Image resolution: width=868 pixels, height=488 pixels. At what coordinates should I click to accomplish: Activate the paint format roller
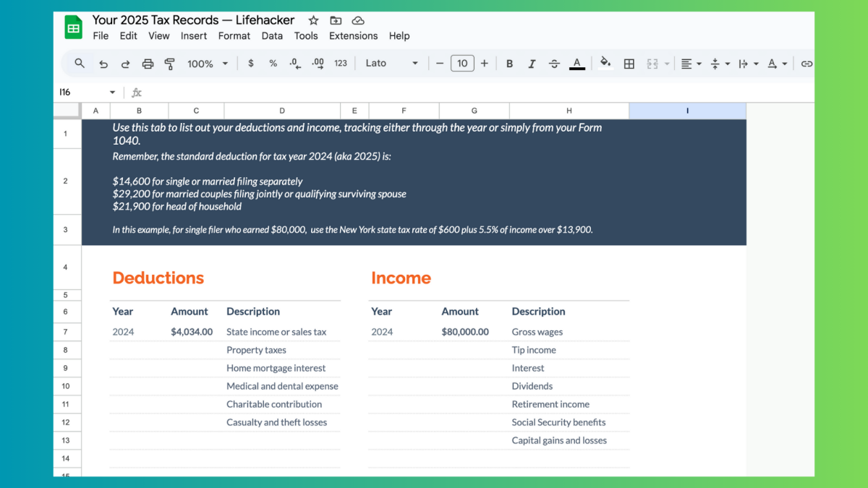pyautogui.click(x=169, y=64)
